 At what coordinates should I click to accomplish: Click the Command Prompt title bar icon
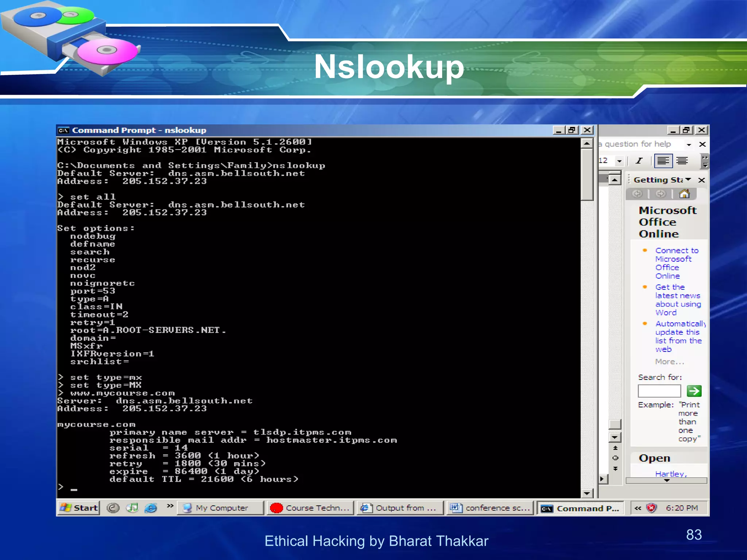pos(64,131)
